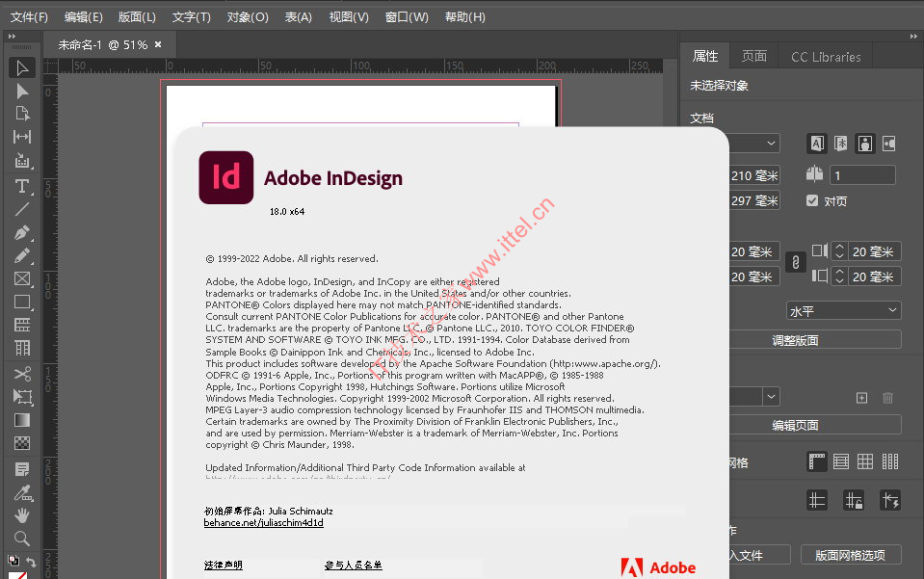Select the Eyedropper tool
Image resolution: width=924 pixels, height=579 pixels.
coord(22,492)
